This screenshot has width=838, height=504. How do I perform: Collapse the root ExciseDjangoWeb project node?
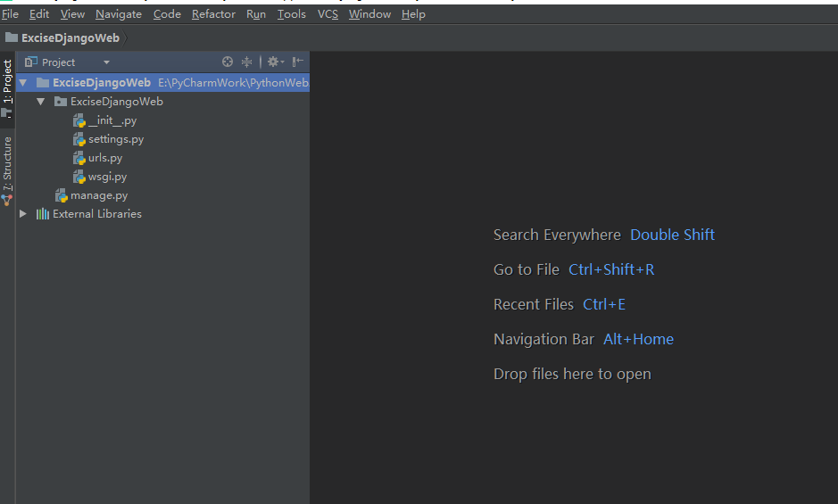pyautogui.click(x=23, y=83)
